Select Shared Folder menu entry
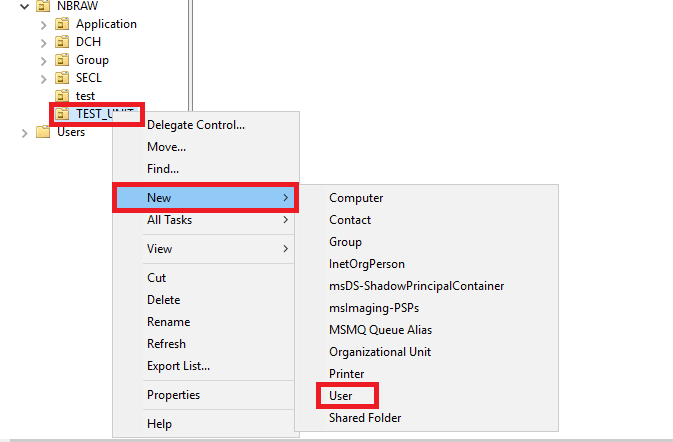Screen dimensions: 673x442 point(365,418)
